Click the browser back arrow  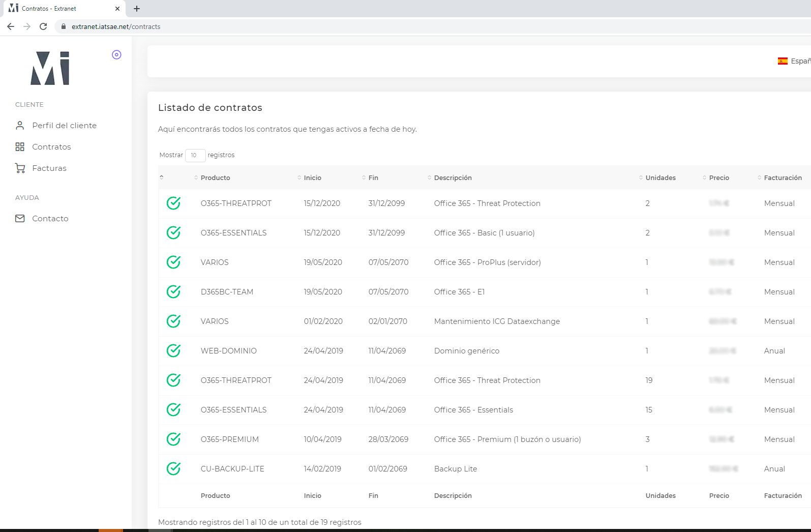(x=11, y=26)
